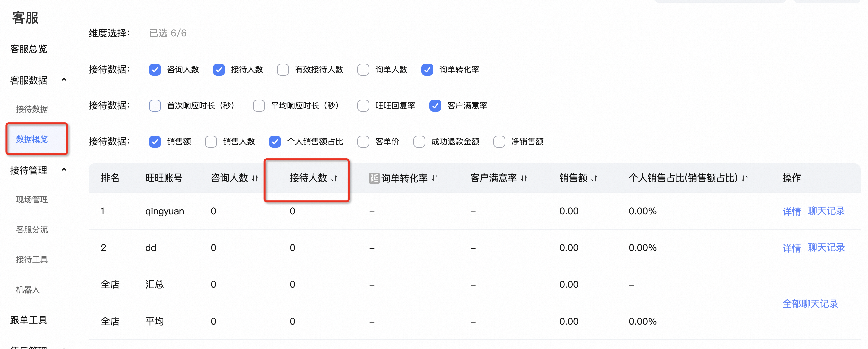The width and height of the screenshot is (868, 349).
Task: Click the 操作 column header
Action: 792,178
